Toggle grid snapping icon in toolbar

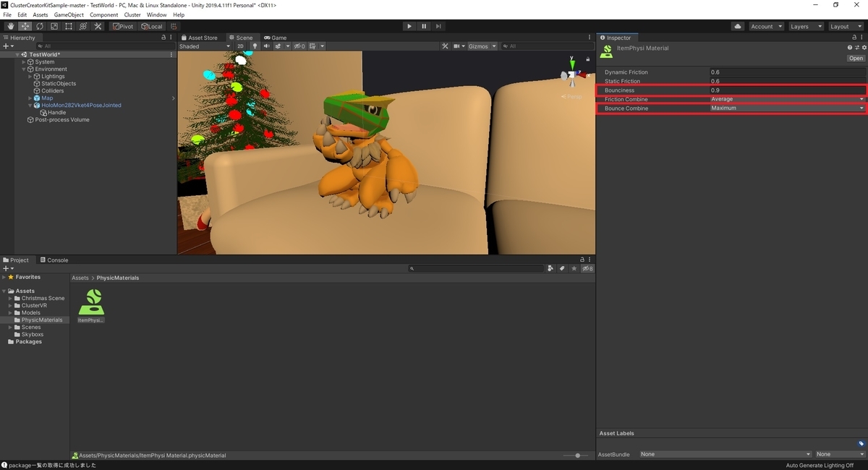(x=174, y=26)
